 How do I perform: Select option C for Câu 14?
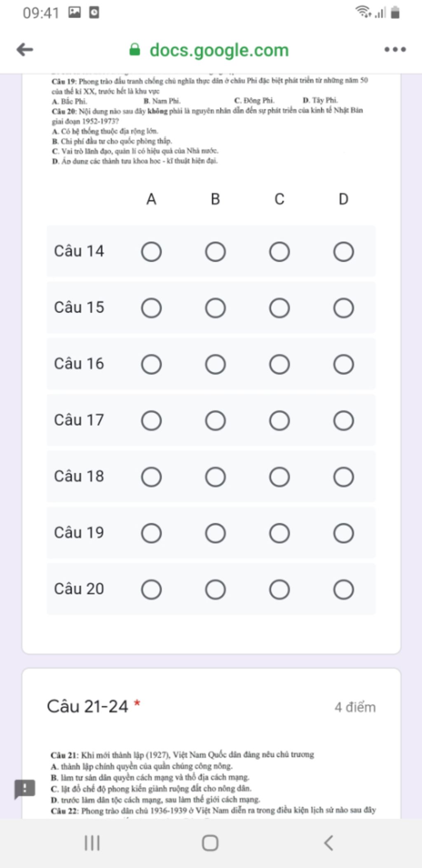pos(279,252)
